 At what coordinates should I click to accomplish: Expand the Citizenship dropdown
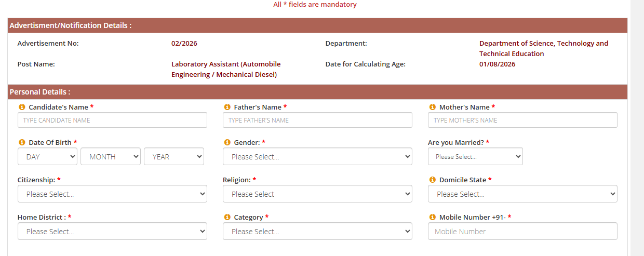112,194
